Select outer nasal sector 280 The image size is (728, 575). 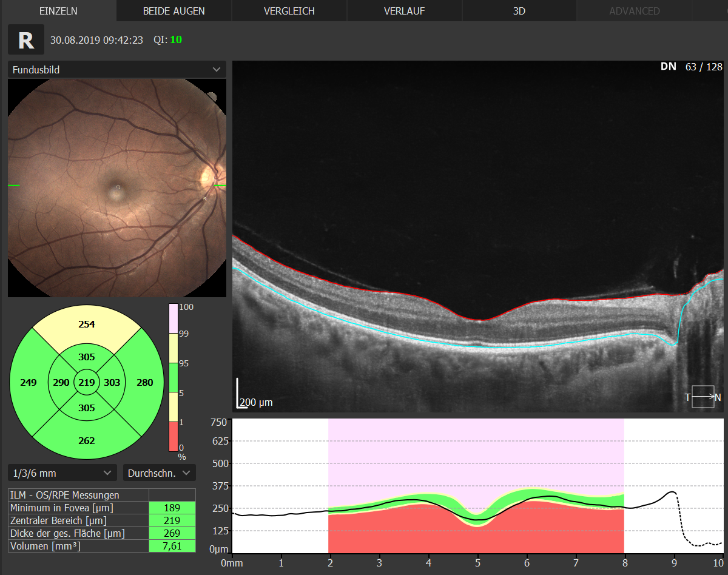[144, 383]
